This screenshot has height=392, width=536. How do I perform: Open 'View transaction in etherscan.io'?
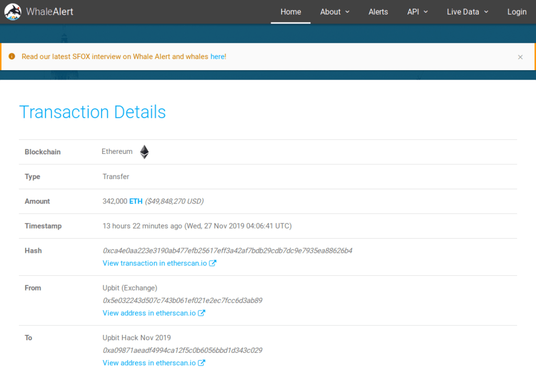[x=154, y=263]
